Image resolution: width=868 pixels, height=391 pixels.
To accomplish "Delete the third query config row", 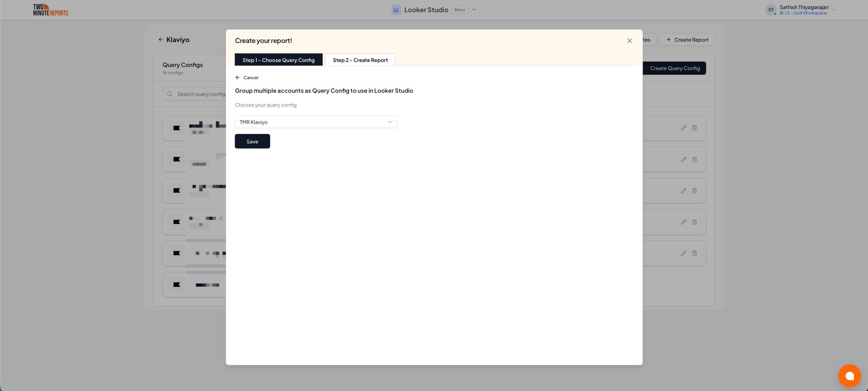I will coord(694,191).
